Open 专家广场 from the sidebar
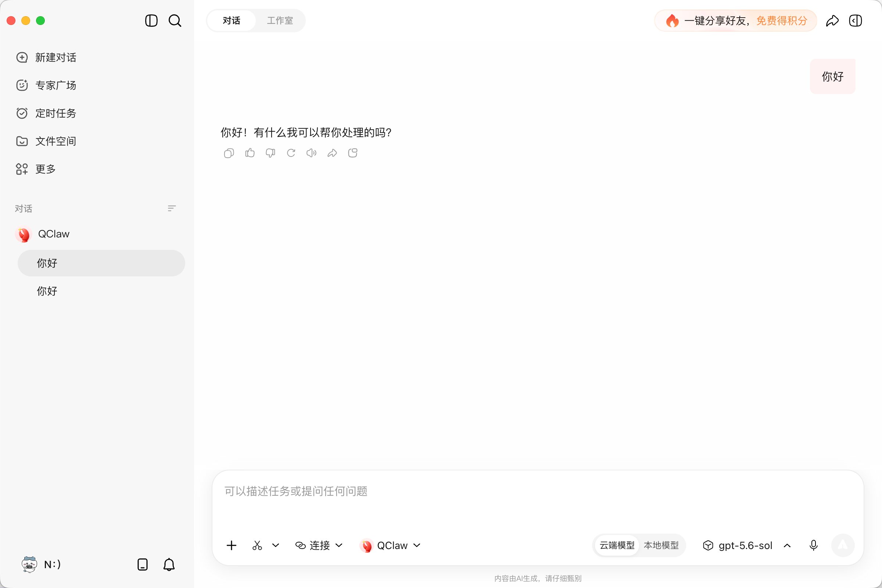The width and height of the screenshot is (882, 588). pos(46,85)
